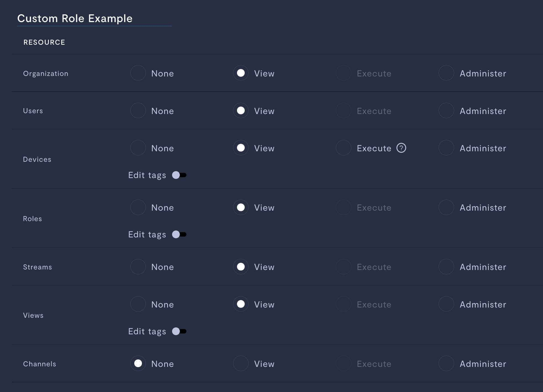Choose Execute permission for Devices
Image resolution: width=543 pixels, height=392 pixels.
[x=344, y=148]
